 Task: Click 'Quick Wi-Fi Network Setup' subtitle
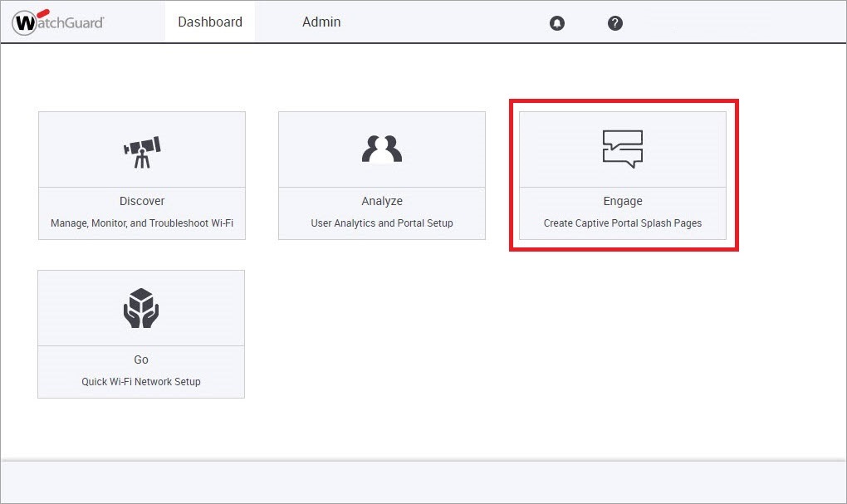click(141, 382)
